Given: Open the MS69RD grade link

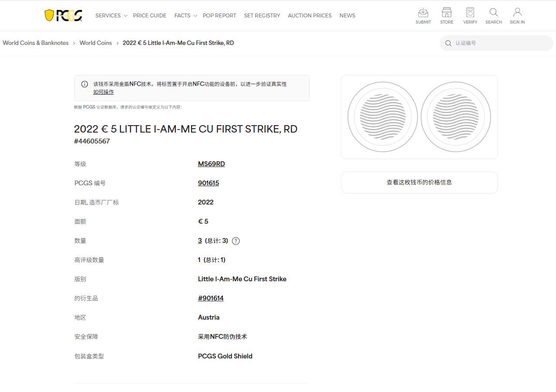Looking at the screenshot, I should point(211,164).
